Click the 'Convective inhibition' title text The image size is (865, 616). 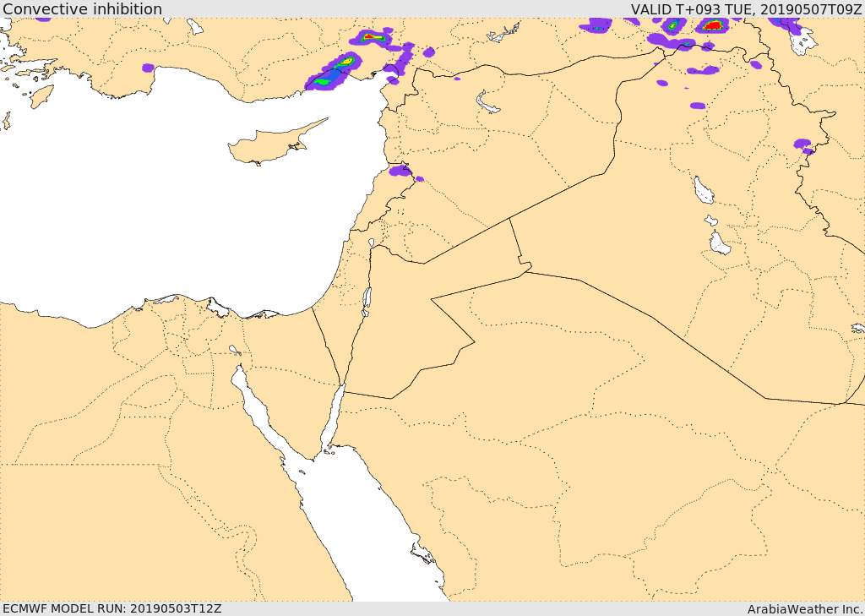click(82, 8)
